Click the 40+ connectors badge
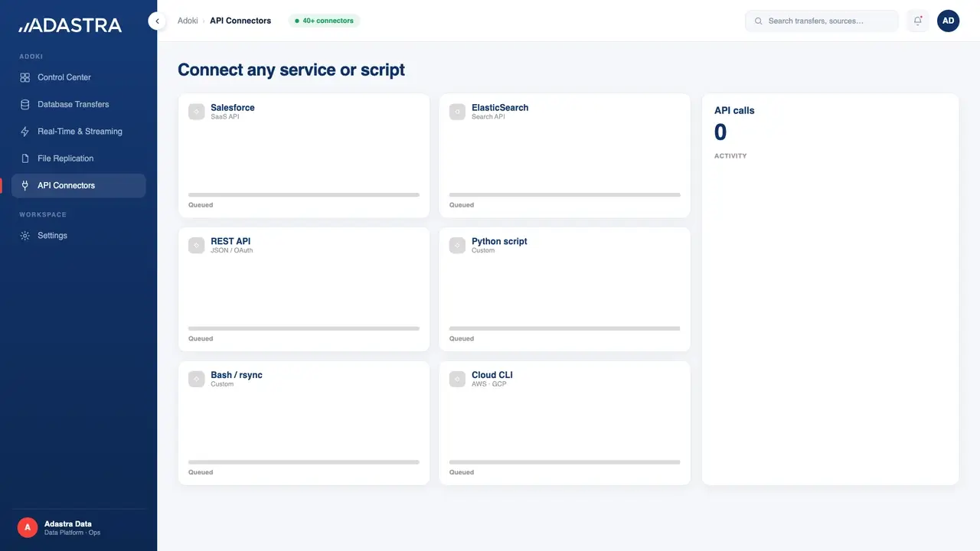The image size is (980, 551). (x=324, y=21)
